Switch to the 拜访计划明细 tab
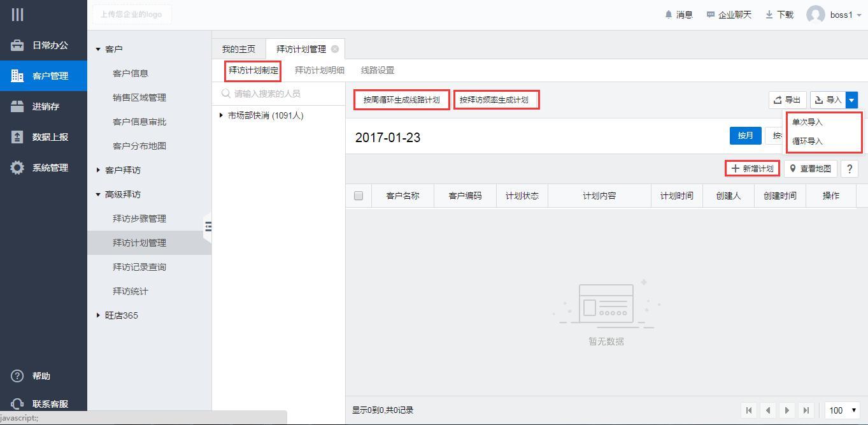Screen dimensions: 868x425 coord(319,70)
